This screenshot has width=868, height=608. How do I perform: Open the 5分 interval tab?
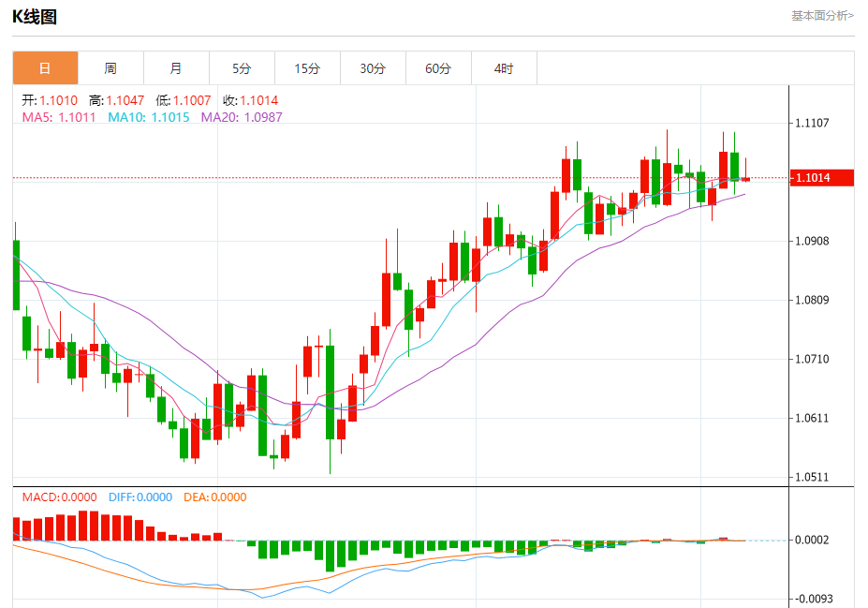(242, 68)
